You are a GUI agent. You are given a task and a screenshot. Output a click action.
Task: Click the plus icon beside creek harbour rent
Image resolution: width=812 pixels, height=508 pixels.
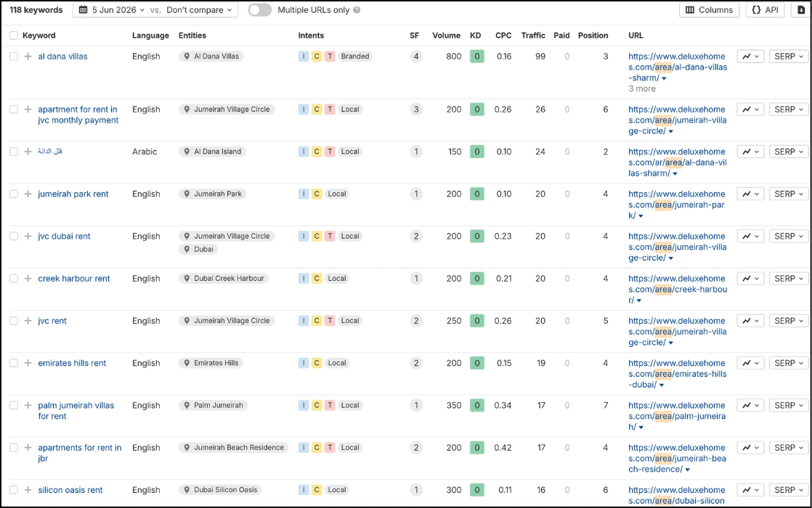click(28, 279)
